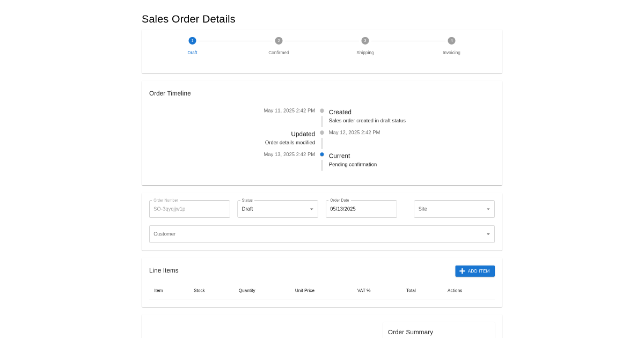The height and width of the screenshot is (338, 644).
Task: Click the Updated timeline dot
Action: pyautogui.click(x=322, y=133)
